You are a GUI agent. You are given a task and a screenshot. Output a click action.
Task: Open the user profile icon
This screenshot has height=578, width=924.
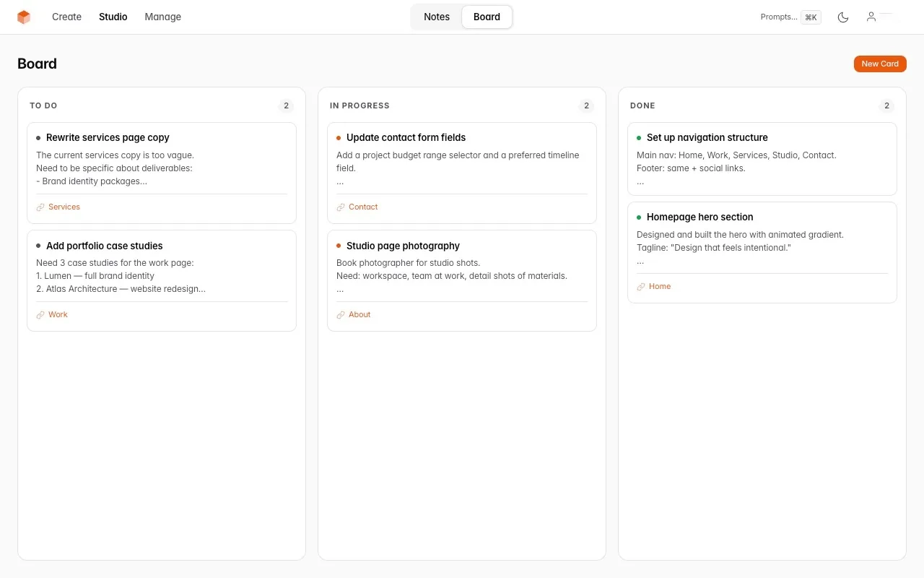[871, 17]
